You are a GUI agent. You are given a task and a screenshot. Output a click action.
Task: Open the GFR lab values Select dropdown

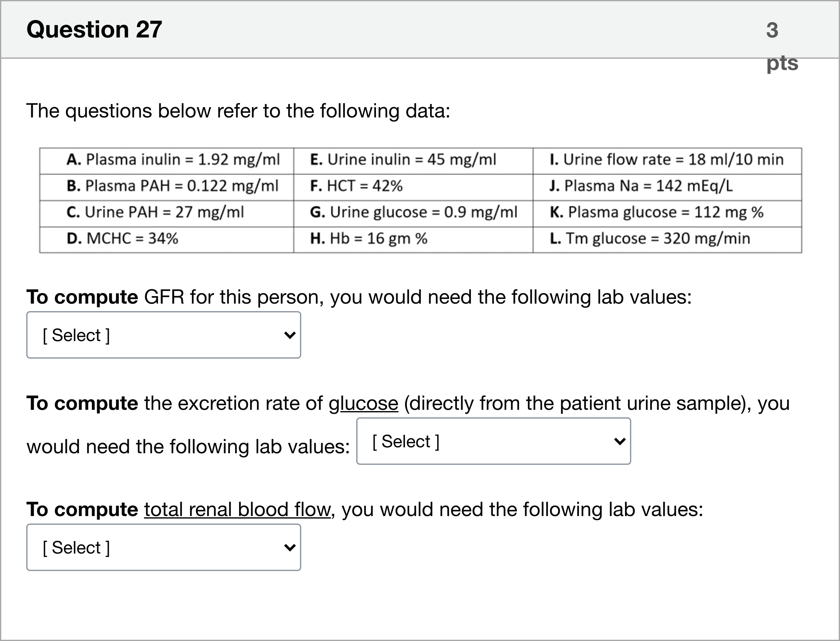(x=163, y=335)
